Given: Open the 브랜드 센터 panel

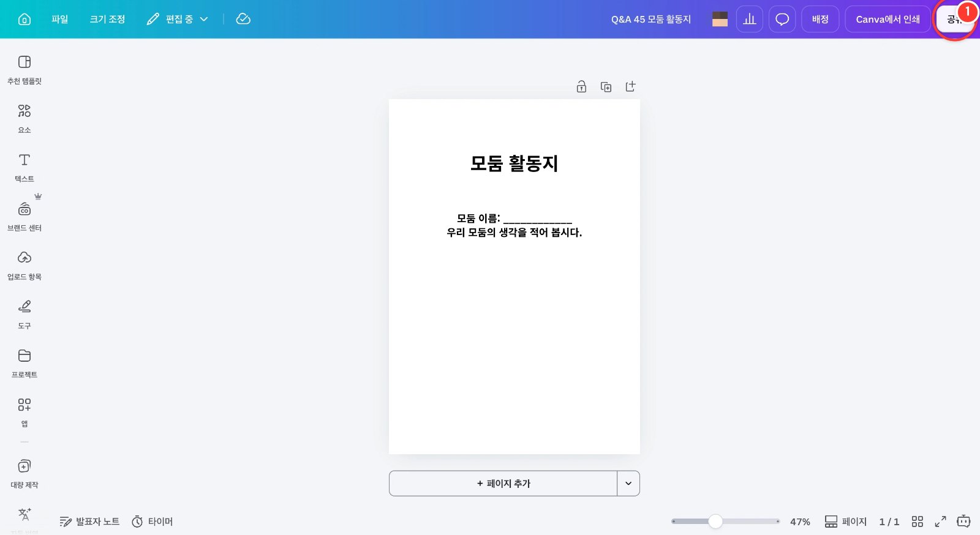Looking at the screenshot, I should 24,217.
